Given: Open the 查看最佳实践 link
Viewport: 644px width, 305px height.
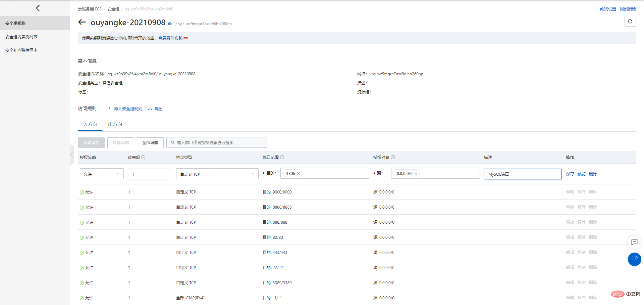Looking at the screenshot, I should pos(170,38).
